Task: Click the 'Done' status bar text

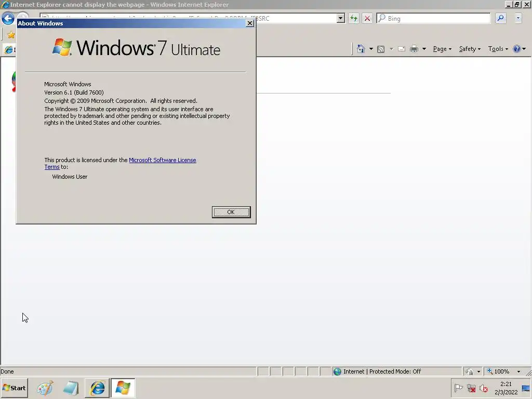Action: [7, 371]
